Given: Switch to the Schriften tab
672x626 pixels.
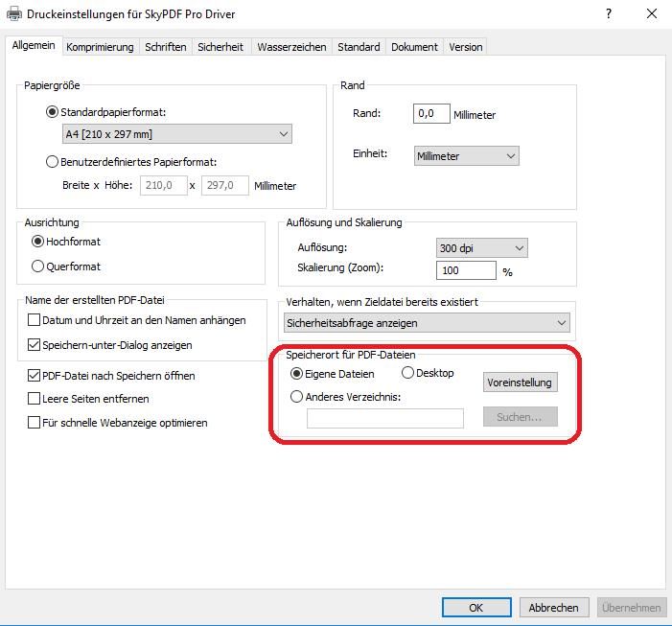Looking at the screenshot, I should pos(166,47).
